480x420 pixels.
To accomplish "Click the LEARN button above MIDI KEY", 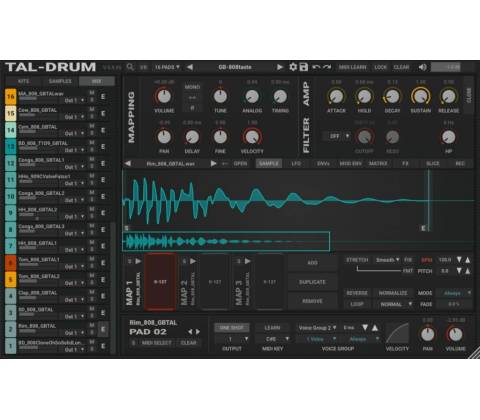I will (272, 328).
